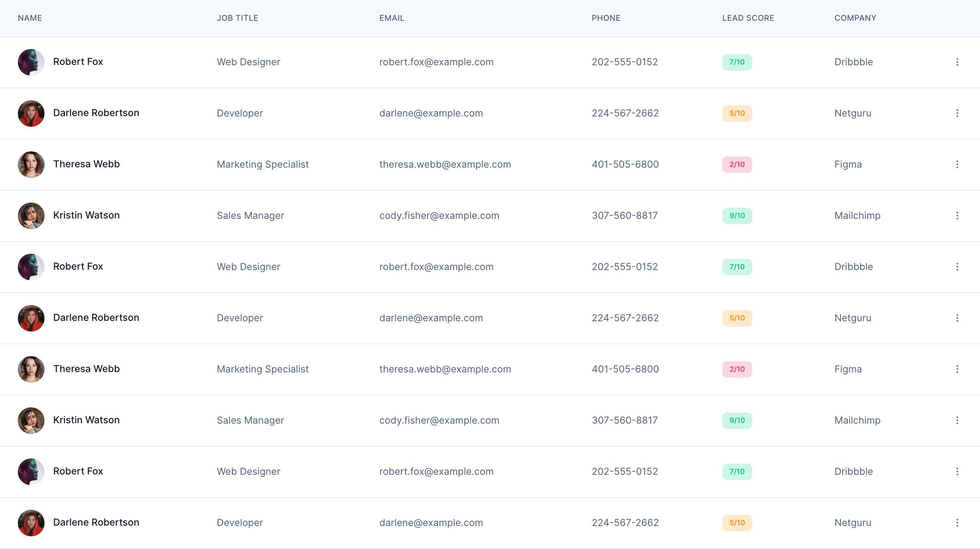Screen dimensions: 980x549
Task: Open more-actions menu for second Theresa Webb row
Action: [x=957, y=369]
